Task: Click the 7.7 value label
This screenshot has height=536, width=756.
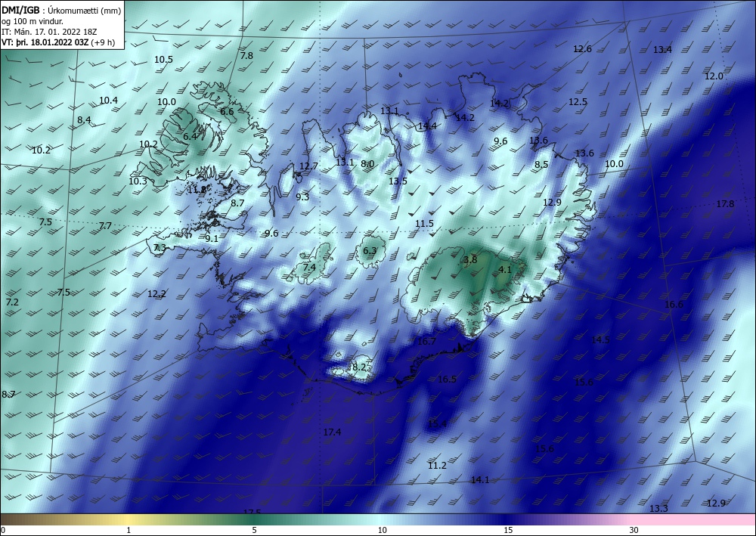Action: (105, 225)
